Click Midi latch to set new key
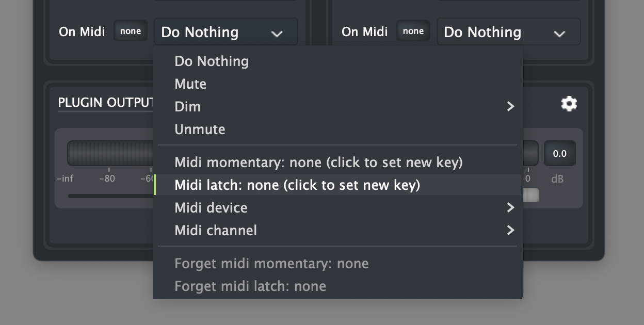The width and height of the screenshot is (644, 325). (297, 185)
